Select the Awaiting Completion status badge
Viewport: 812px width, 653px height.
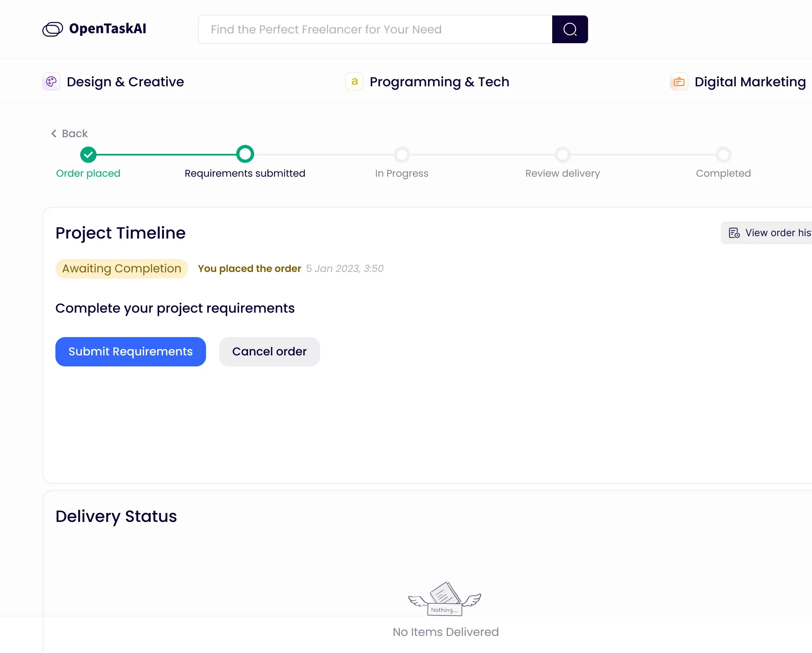point(121,269)
